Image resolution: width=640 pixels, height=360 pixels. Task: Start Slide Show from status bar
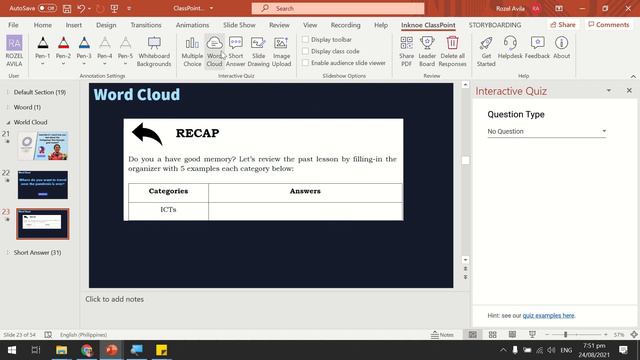(x=532, y=335)
